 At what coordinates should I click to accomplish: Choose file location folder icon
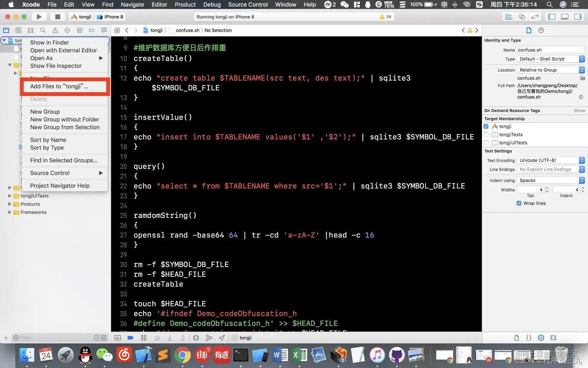coord(582,78)
